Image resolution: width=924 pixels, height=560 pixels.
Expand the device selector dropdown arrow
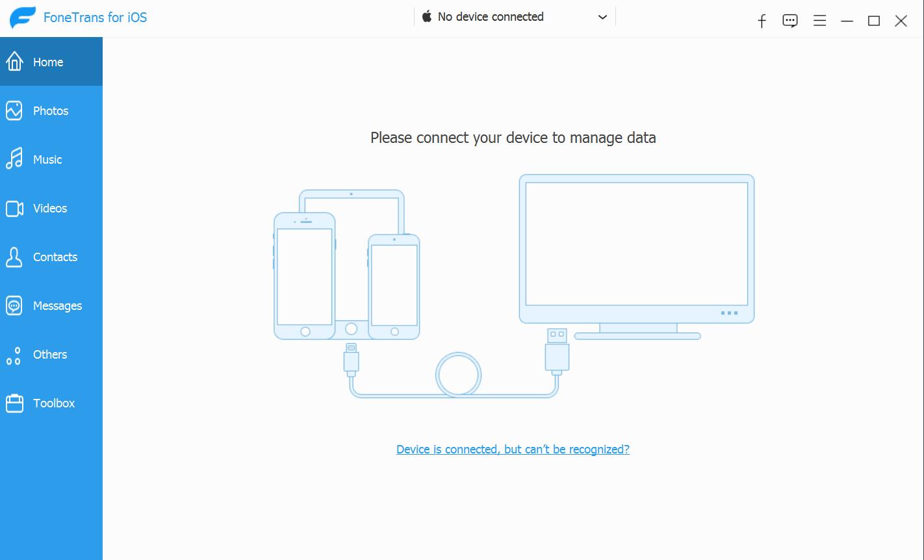pyautogui.click(x=602, y=17)
